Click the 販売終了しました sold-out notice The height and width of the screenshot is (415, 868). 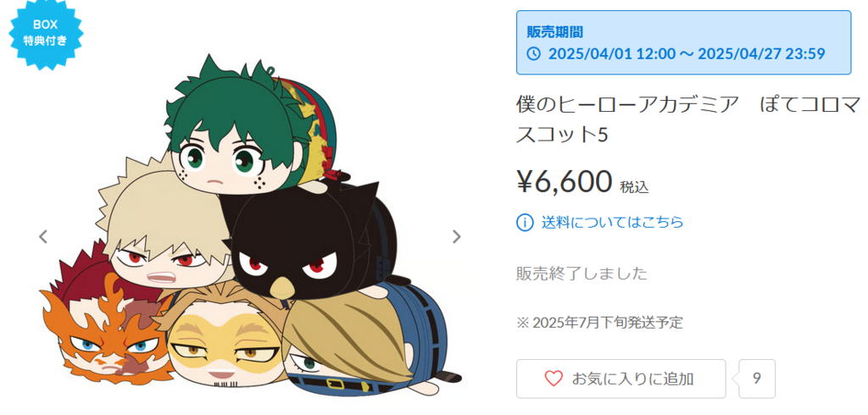point(581,274)
